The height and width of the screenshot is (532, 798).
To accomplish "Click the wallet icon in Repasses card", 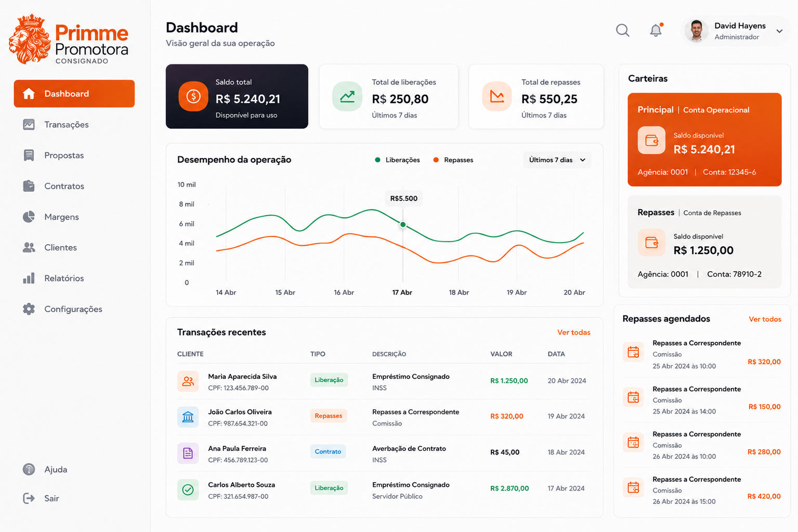I will coord(651,243).
